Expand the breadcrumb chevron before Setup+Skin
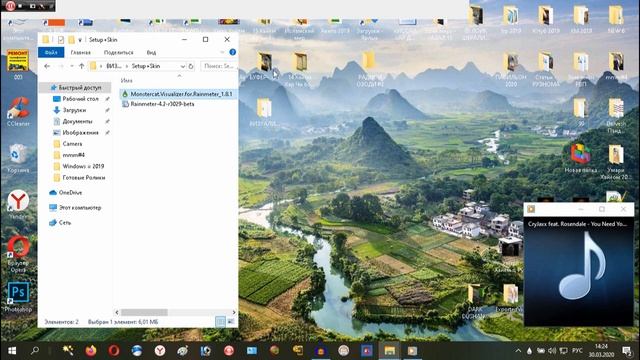The height and width of the screenshot is (360, 640). pyautogui.click(x=127, y=66)
